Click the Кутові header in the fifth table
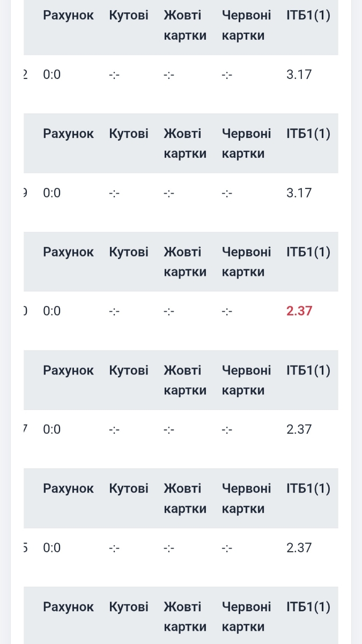362x644 pixels. pos(129,488)
